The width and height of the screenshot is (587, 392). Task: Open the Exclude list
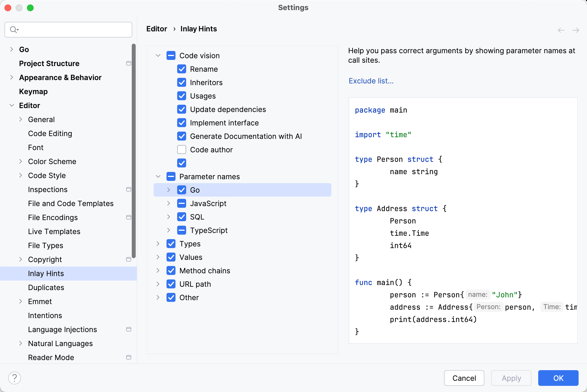pyautogui.click(x=371, y=81)
